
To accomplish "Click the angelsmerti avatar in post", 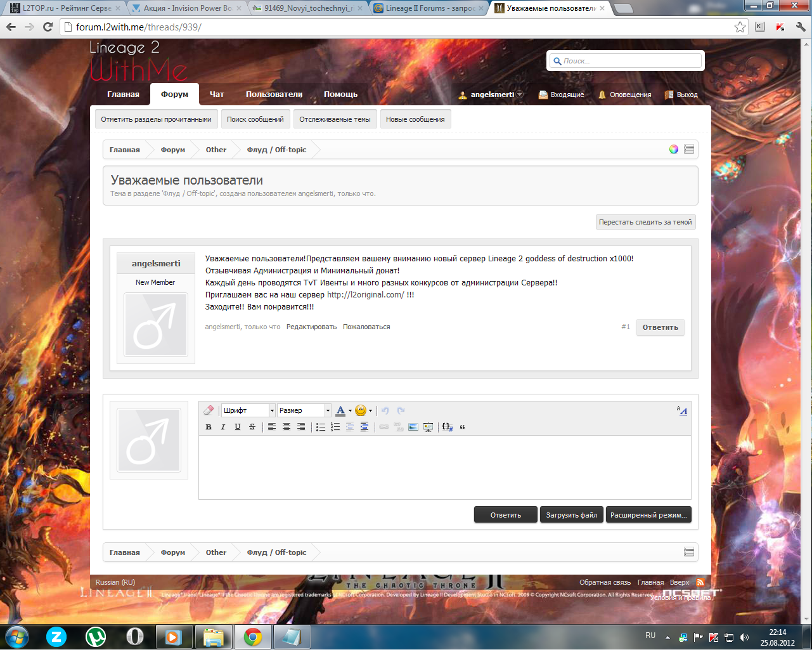I will 156,325.
